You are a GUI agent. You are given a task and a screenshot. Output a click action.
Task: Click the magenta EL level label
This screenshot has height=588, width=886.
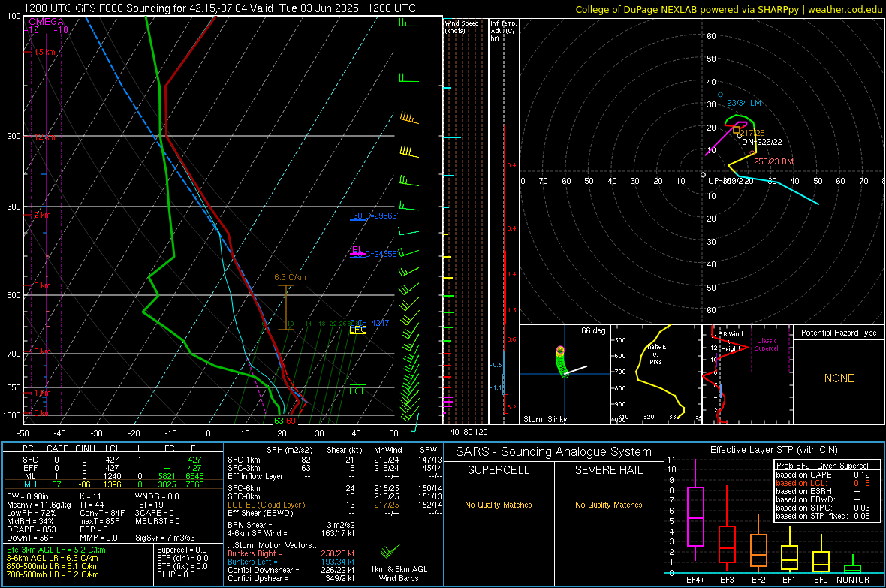click(x=357, y=249)
